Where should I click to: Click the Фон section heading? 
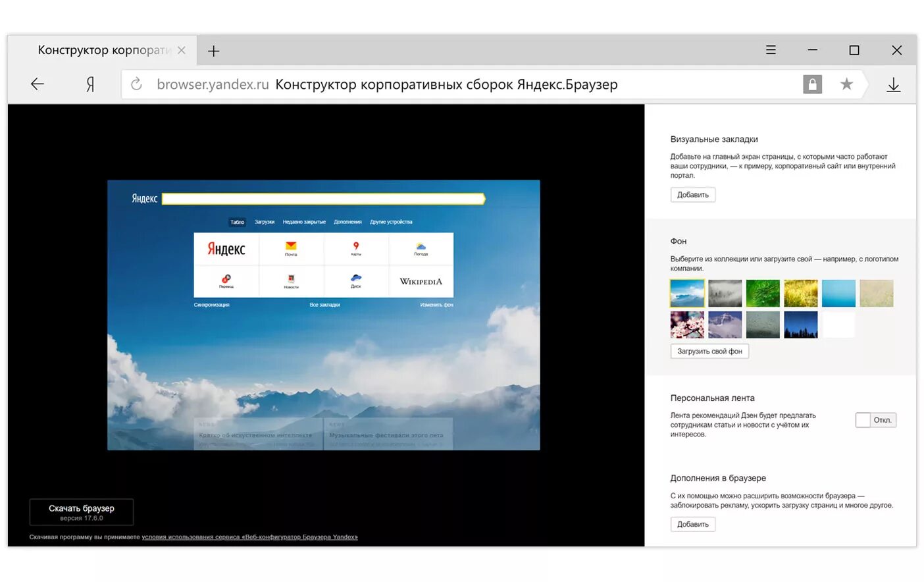pos(679,242)
